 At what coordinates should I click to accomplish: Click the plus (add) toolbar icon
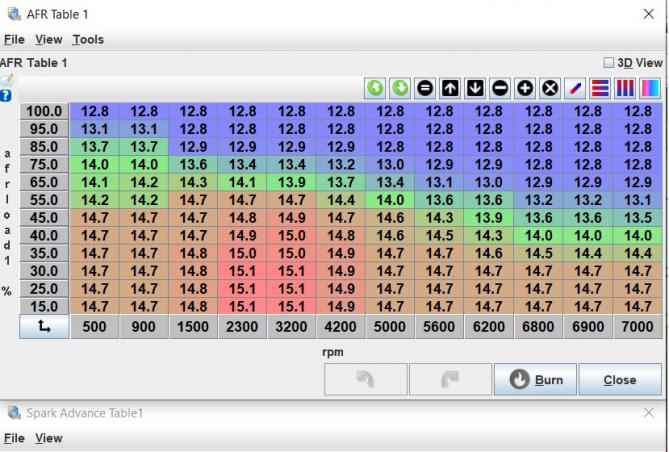click(x=525, y=88)
